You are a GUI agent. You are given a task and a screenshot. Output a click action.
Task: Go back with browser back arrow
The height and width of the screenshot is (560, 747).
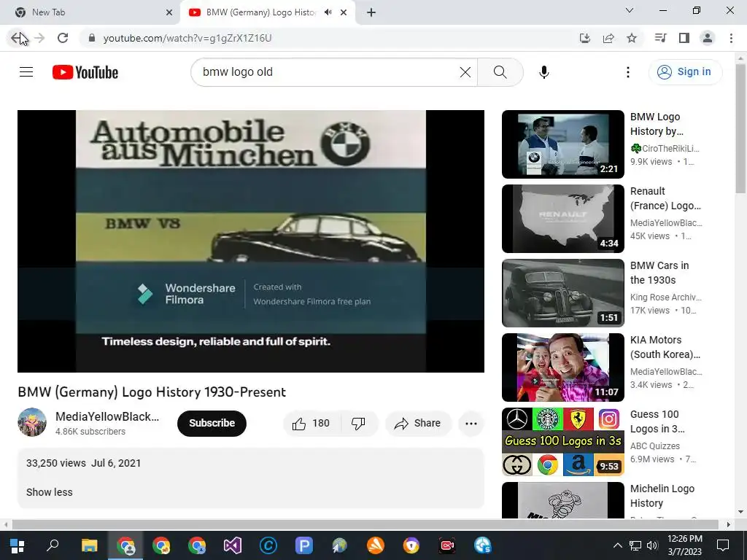[18, 38]
